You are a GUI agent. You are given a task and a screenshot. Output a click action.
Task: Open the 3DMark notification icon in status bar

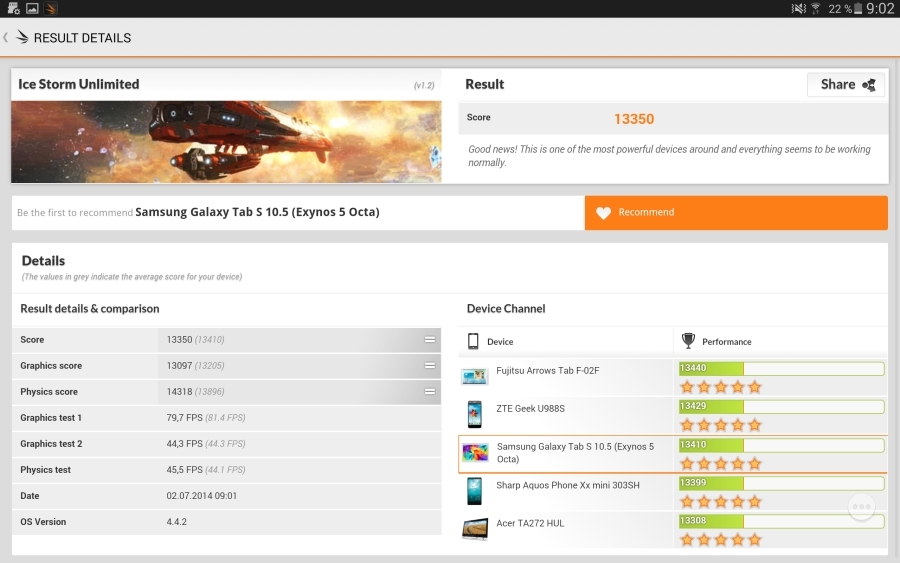51,8
